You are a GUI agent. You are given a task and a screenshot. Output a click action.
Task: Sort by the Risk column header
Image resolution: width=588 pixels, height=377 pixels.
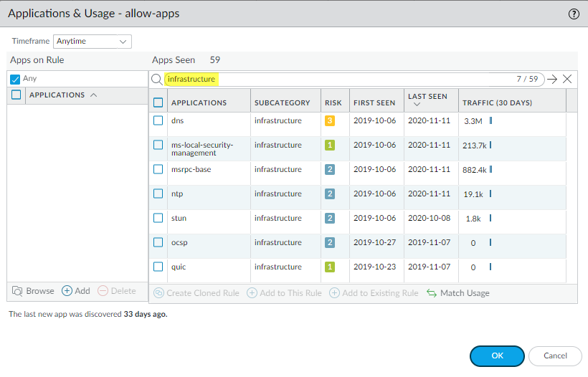[x=332, y=102]
